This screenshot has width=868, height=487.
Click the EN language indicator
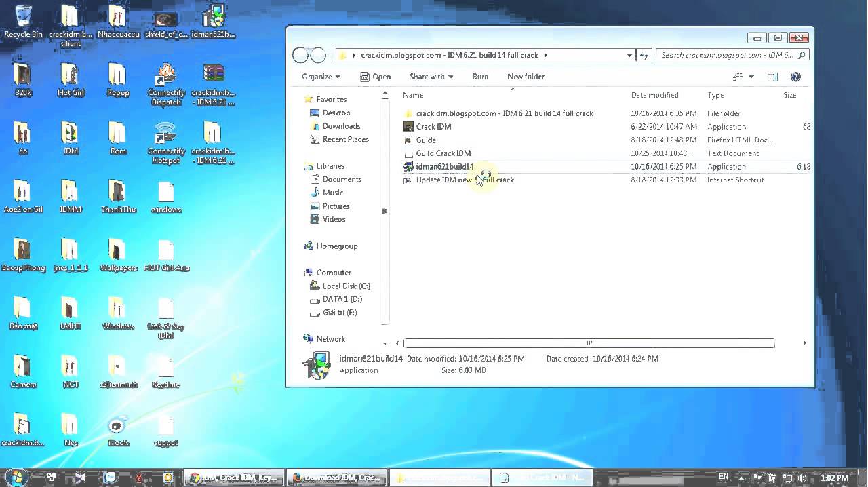tap(724, 477)
